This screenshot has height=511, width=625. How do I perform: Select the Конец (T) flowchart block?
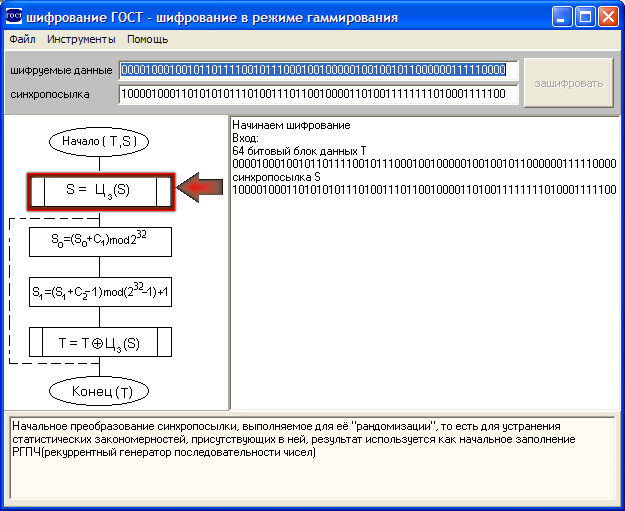pos(99,391)
